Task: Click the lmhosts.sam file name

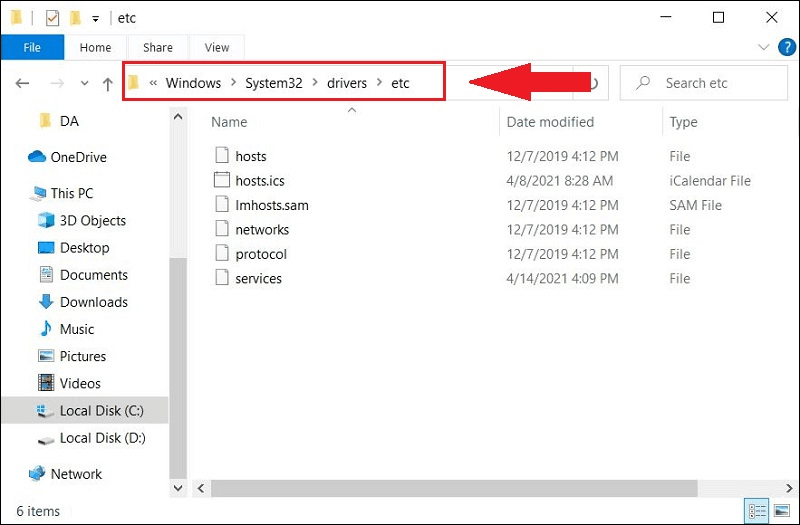Action: [272, 205]
